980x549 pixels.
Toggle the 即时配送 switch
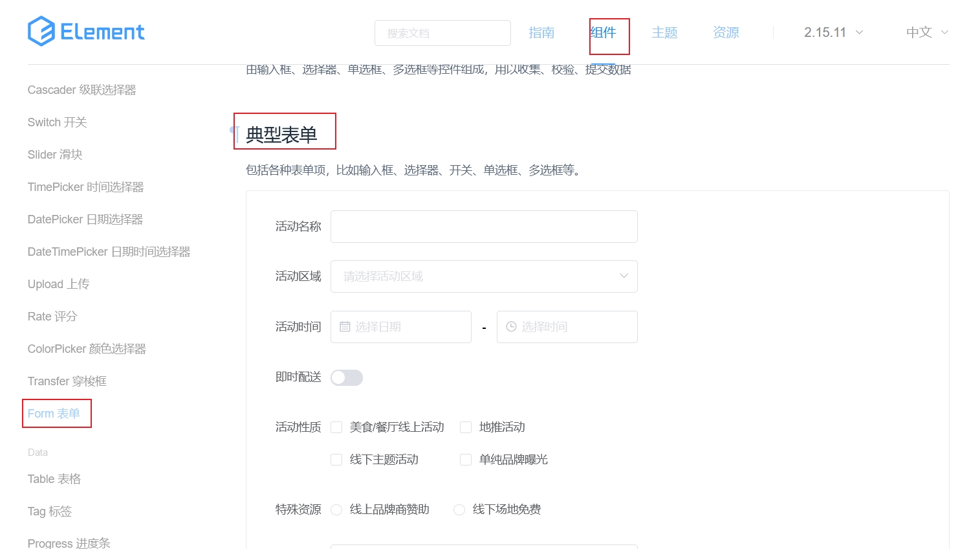347,377
